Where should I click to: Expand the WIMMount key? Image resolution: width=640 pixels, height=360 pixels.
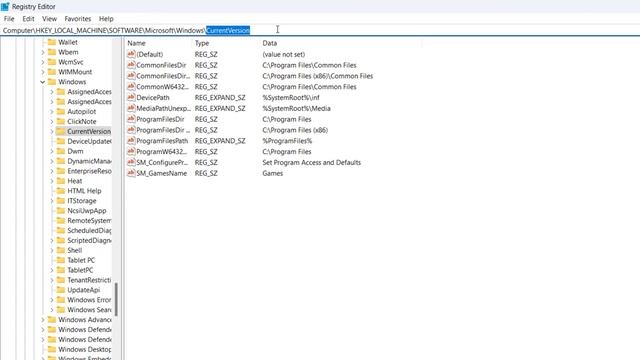pos(43,72)
